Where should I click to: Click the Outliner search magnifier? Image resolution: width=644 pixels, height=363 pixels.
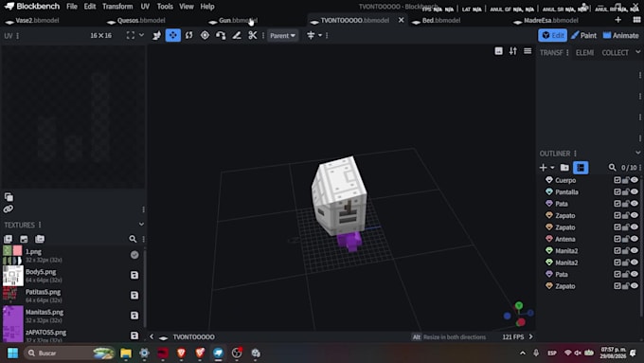(613, 168)
